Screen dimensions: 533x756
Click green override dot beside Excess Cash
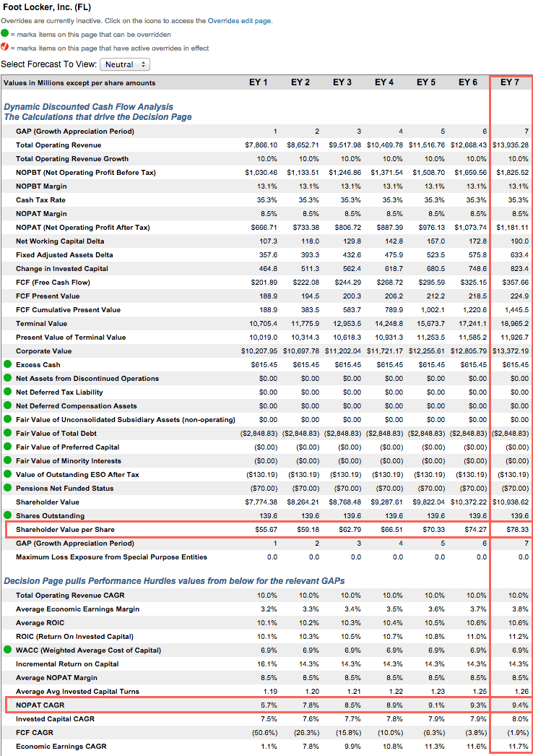point(7,364)
